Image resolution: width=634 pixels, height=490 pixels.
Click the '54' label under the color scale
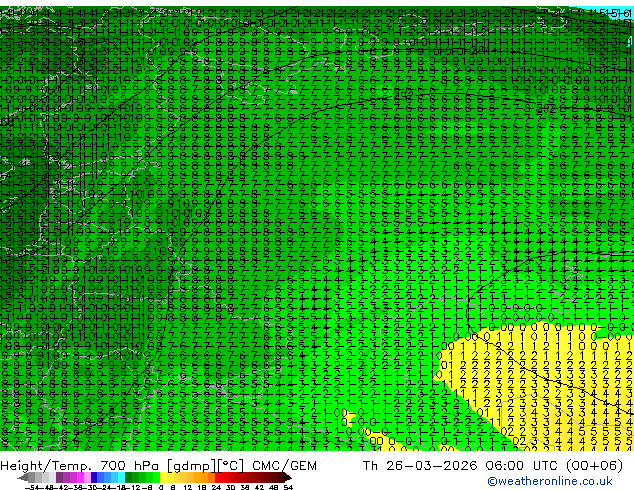point(288,487)
